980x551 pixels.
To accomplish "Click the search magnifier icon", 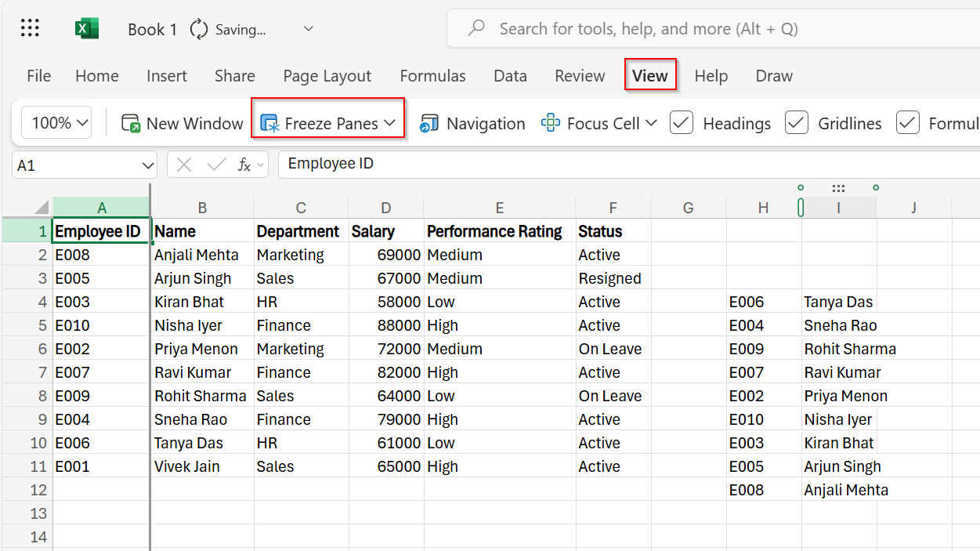I will pyautogui.click(x=476, y=27).
